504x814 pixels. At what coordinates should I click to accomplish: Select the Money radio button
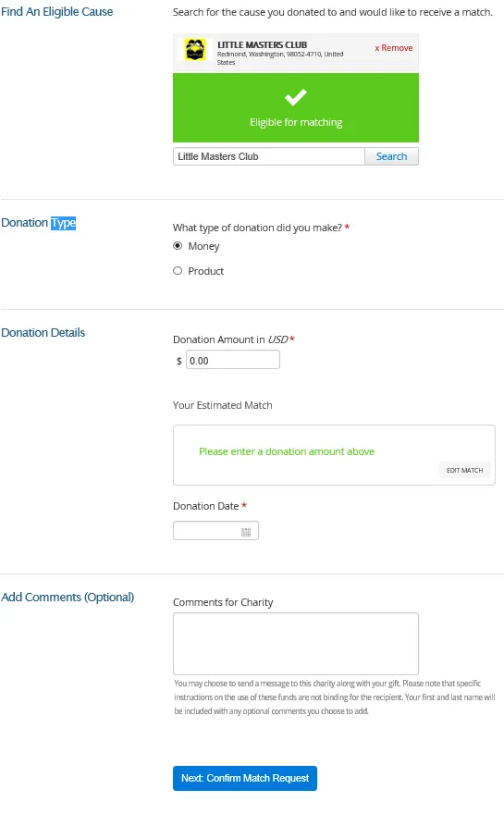pyautogui.click(x=178, y=245)
